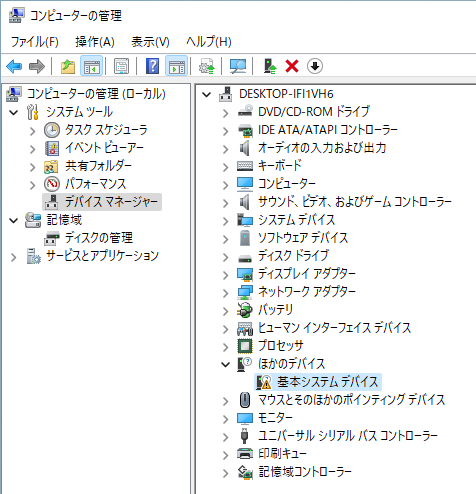The height and width of the screenshot is (494, 476).
Task: Click the 共有フォルダー folder icon
Action: coord(51,167)
